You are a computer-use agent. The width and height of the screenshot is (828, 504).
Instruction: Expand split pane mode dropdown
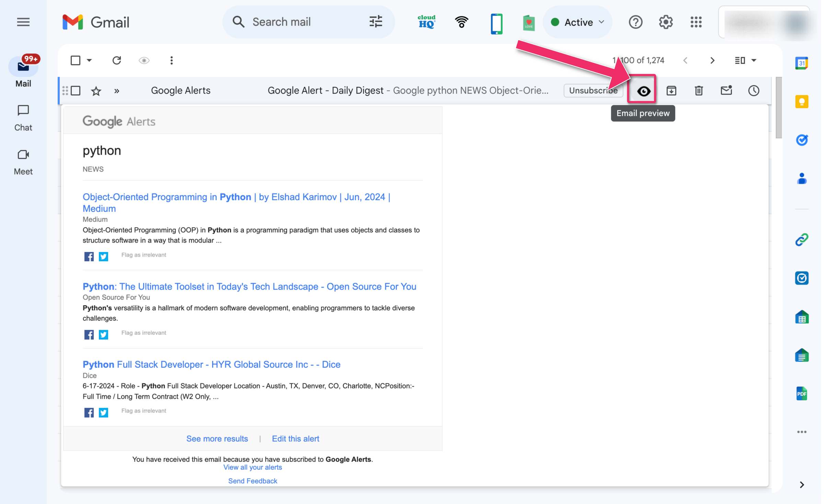tap(754, 60)
